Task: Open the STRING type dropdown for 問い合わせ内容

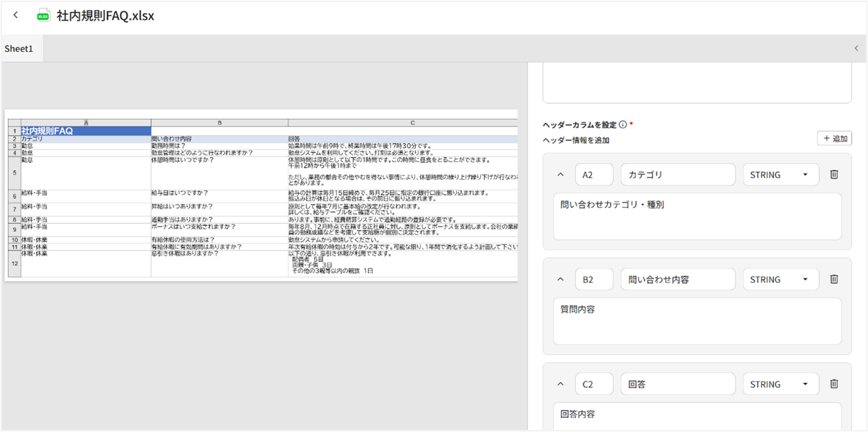Action: tap(780, 280)
